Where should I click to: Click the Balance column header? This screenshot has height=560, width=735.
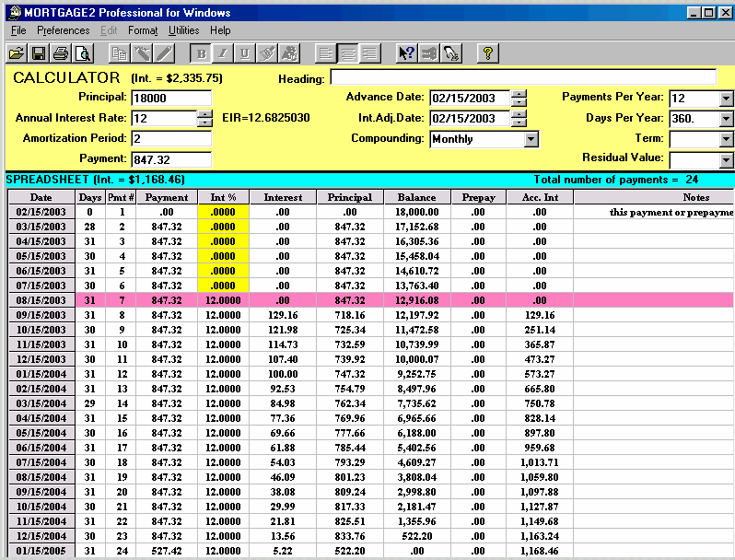point(416,197)
